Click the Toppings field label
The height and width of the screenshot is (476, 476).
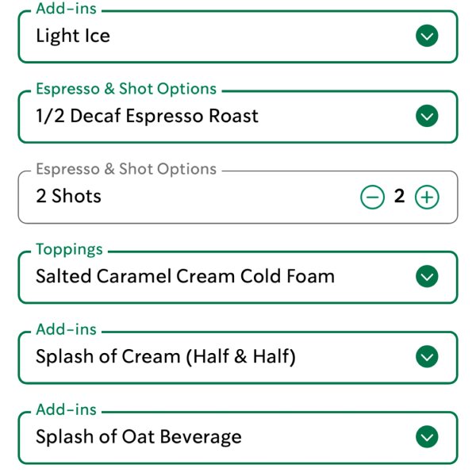(x=69, y=250)
